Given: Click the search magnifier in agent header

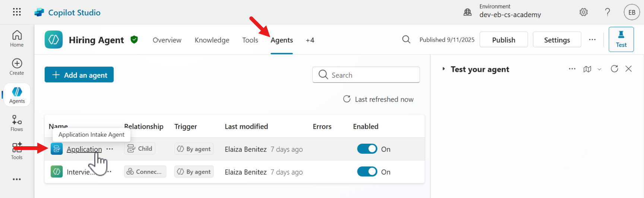Looking at the screenshot, I should pos(406,39).
